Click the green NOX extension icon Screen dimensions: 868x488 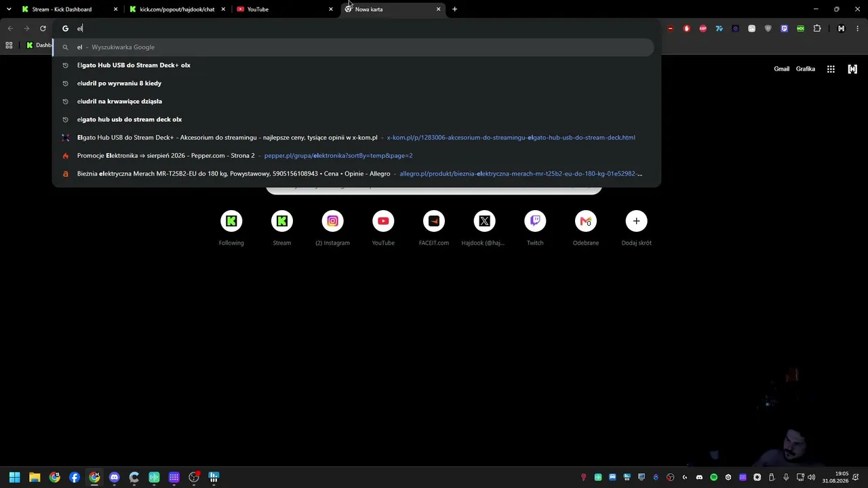point(801,28)
